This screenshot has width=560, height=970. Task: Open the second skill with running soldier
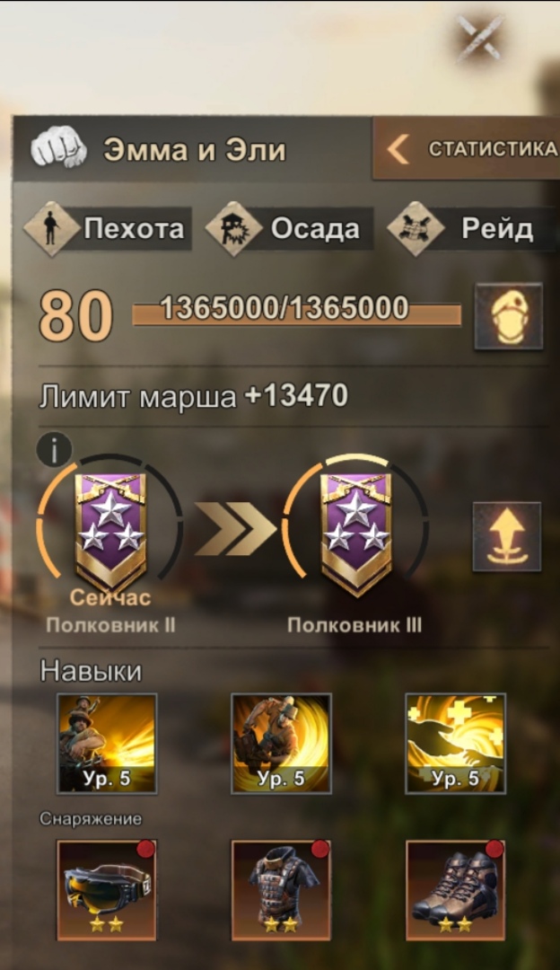point(281,743)
